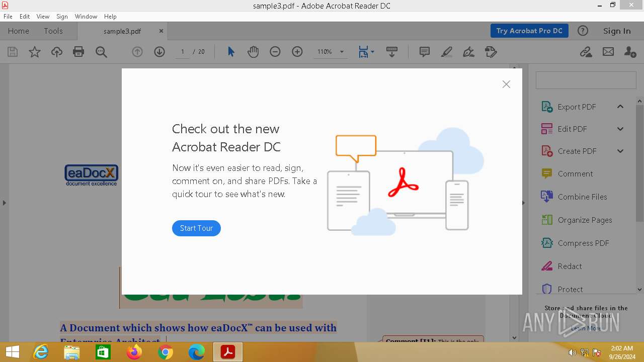Bookmark the file with the star icon

pyautogui.click(x=35, y=52)
